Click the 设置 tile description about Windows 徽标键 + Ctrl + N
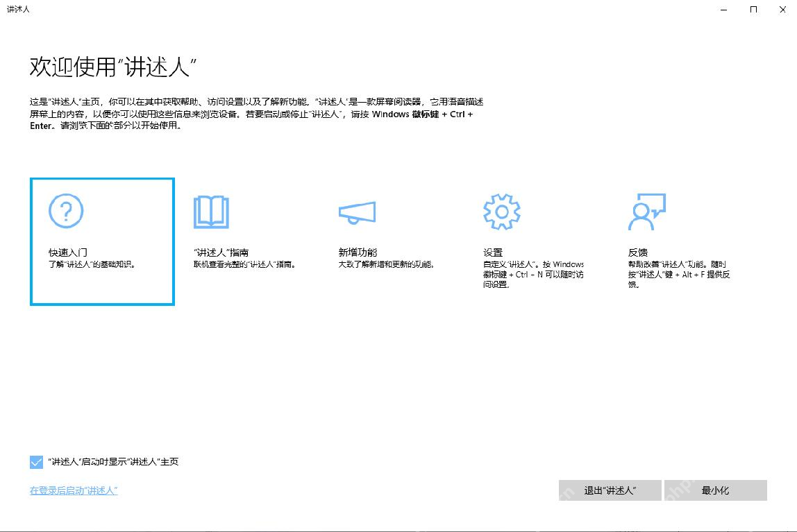This screenshot has width=797, height=532. pos(534,274)
